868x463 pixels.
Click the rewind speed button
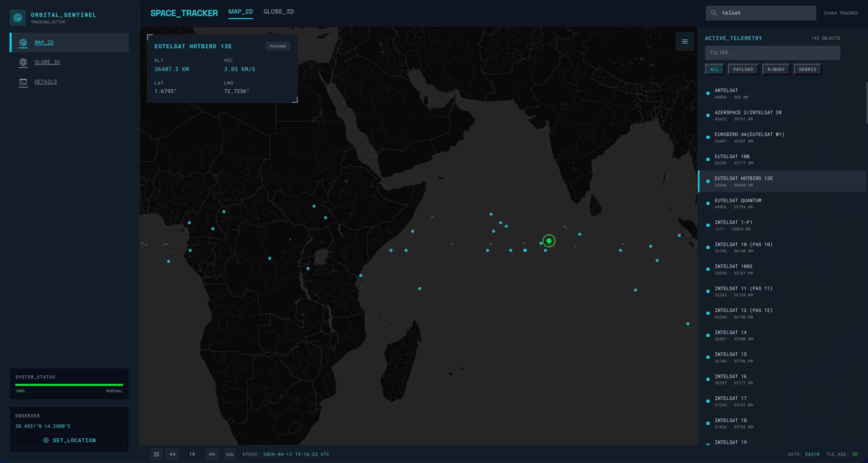click(172, 454)
